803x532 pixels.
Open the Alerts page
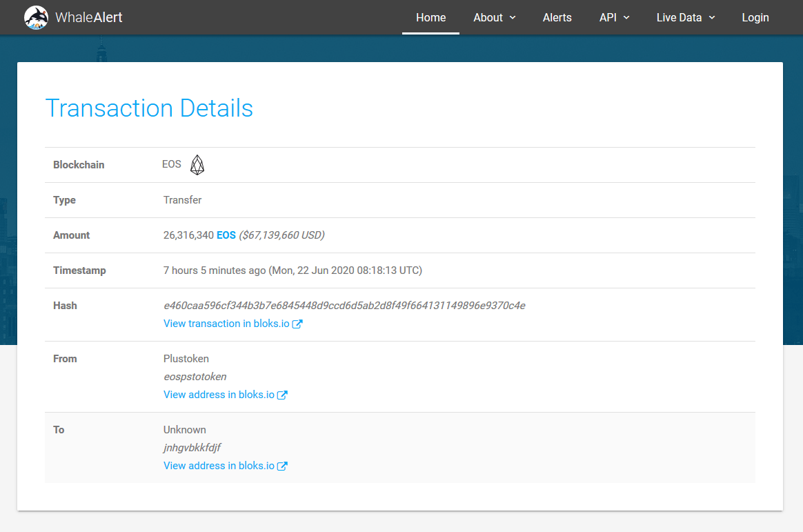point(557,17)
